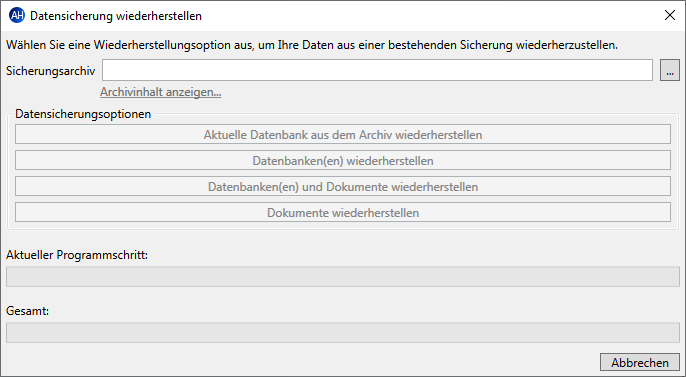The width and height of the screenshot is (686, 377).
Task: Browse for archive using the ellipsis button
Action: click(x=669, y=70)
